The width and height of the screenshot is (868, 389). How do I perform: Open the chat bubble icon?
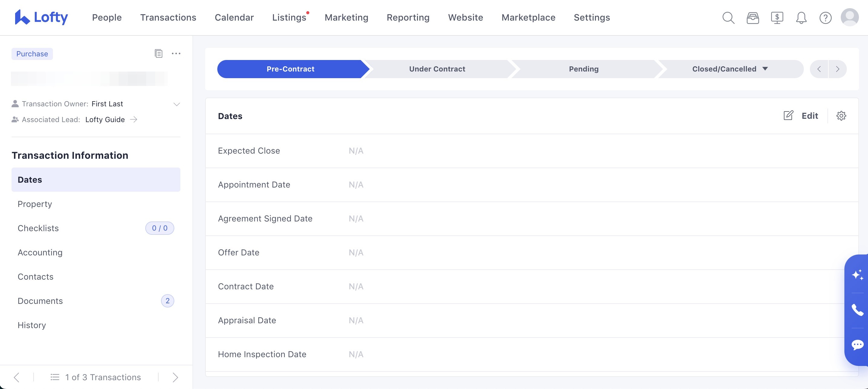point(857,345)
